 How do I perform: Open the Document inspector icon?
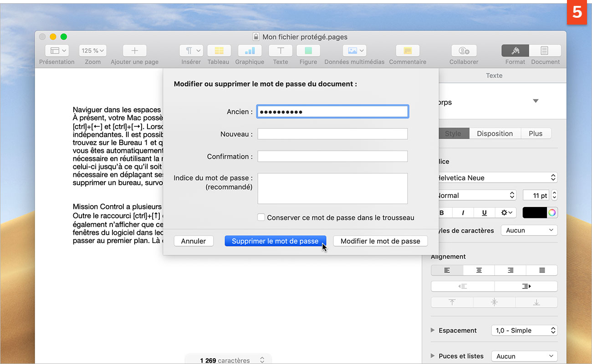(x=545, y=51)
